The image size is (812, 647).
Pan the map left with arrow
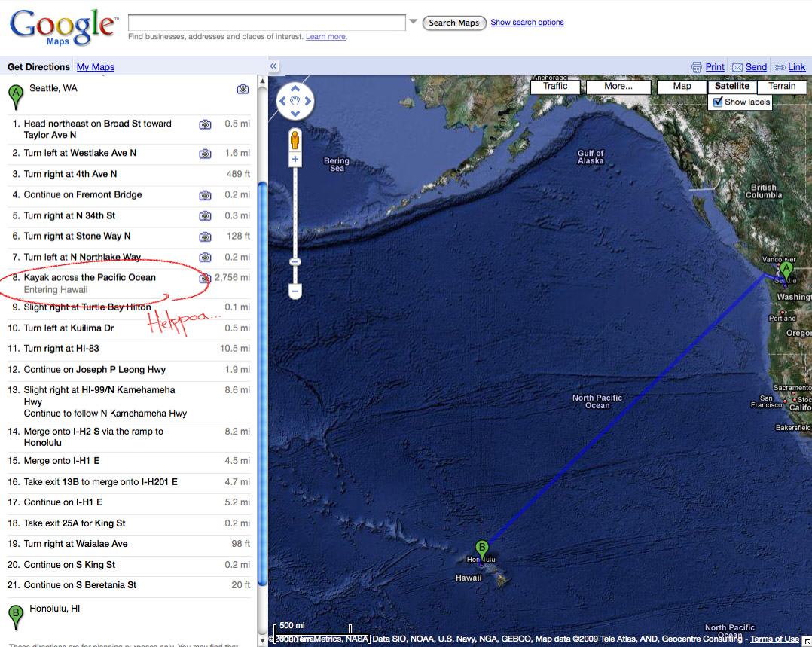pyautogui.click(x=282, y=101)
